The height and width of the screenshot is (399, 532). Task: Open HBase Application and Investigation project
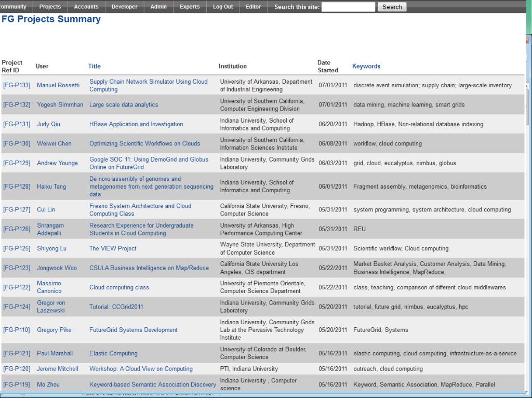136,124
